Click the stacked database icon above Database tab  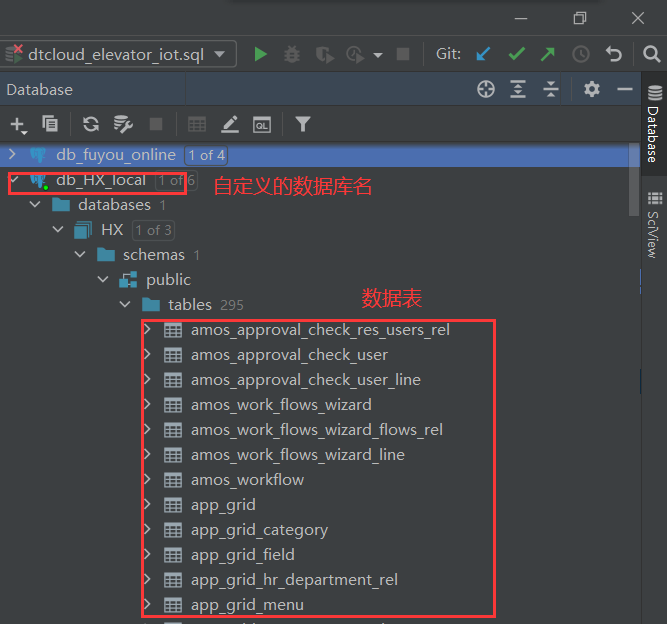[x=655, y=93]
